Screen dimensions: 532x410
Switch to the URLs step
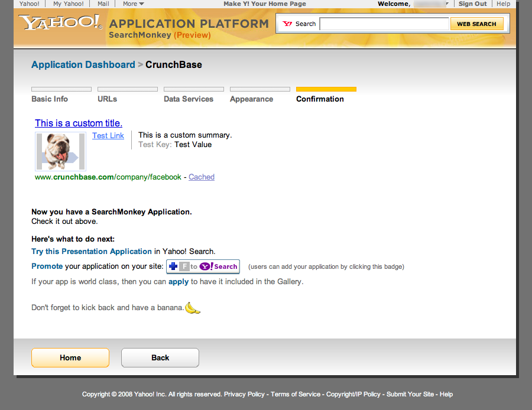tap(108, 99)
